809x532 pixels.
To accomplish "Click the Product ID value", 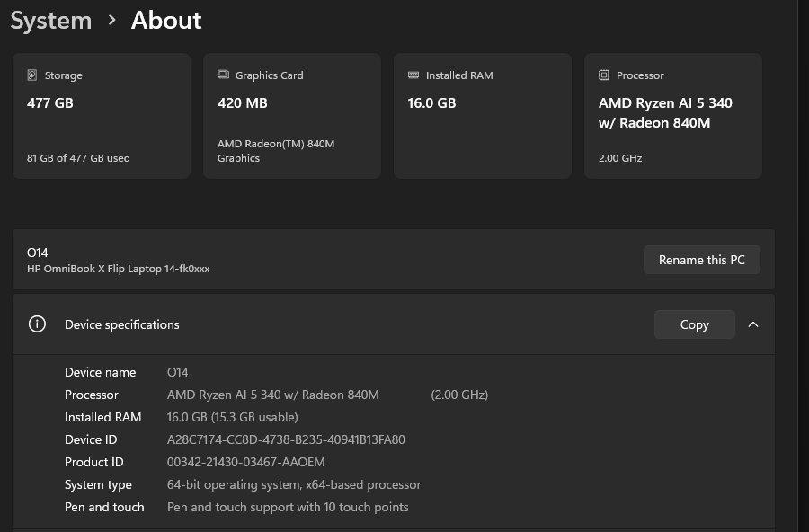I will [245, 462].
